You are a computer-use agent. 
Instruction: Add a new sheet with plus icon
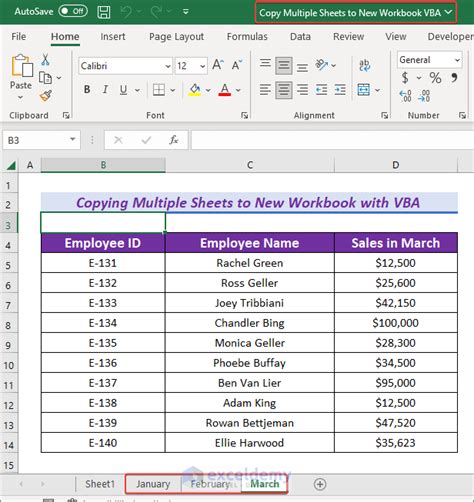click(x=320, y=484)
